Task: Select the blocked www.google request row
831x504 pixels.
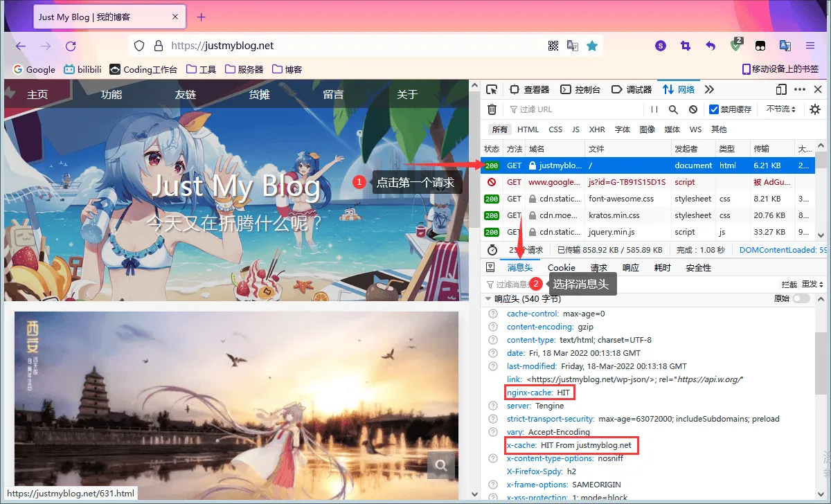Action: 647,182
